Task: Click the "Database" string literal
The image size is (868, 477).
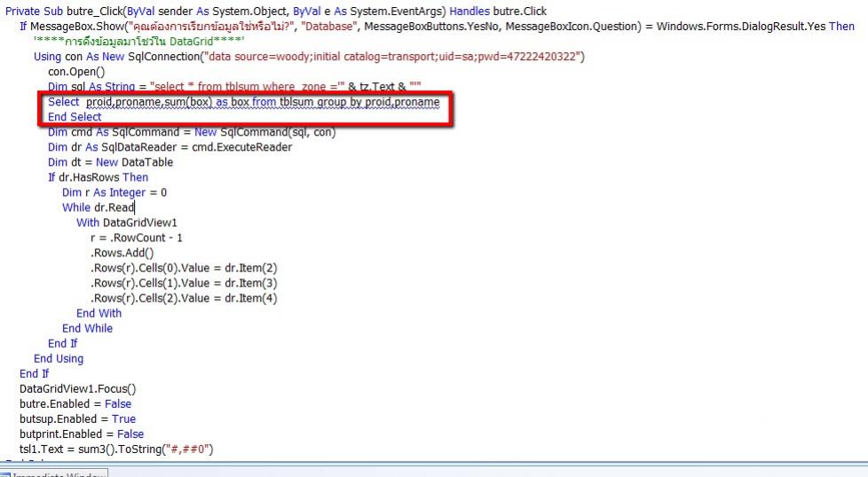Action: [x=328, y=26]
